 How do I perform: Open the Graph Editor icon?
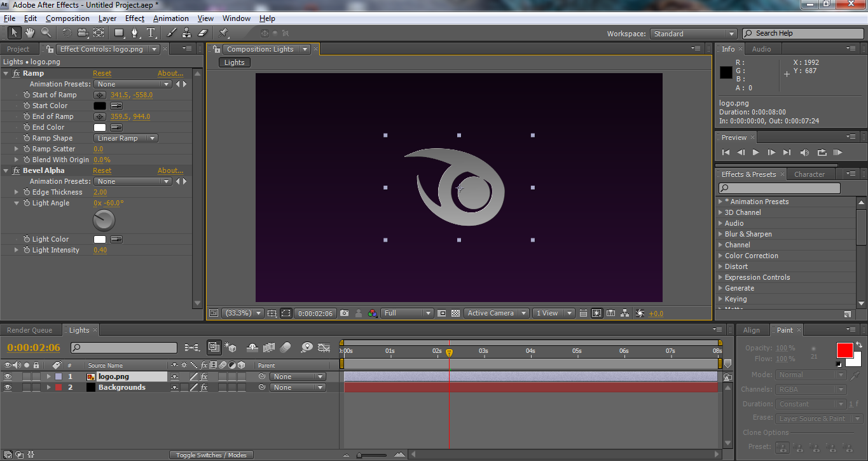click(324, 348)
